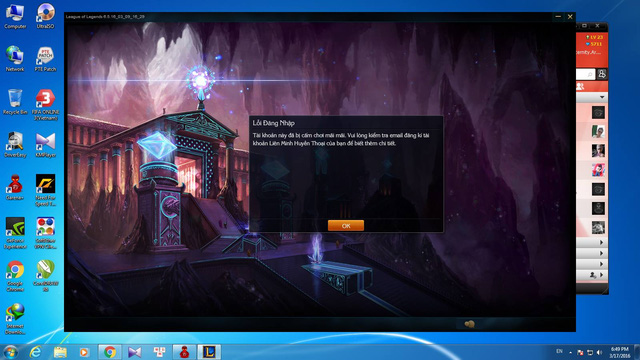Select the sixth friend avatar in Garena
Screen dimensions: 640x360
tap(598, 208)
